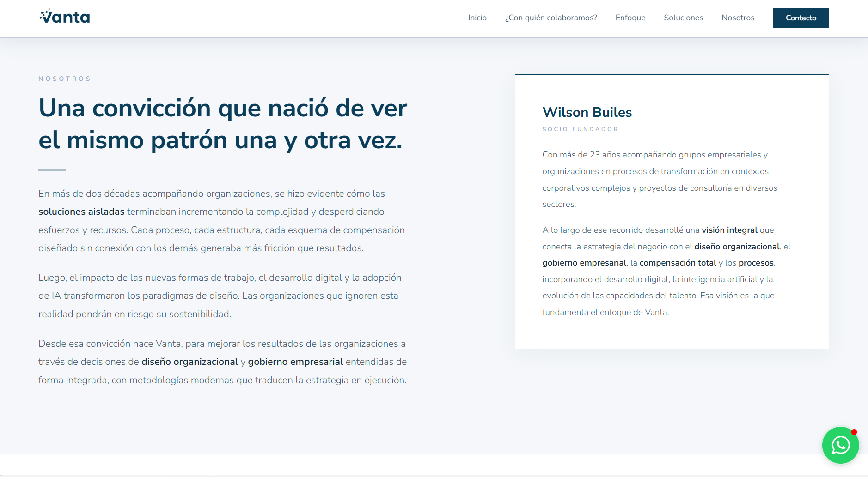Open the WhatsApp chat bubble
Screen dimensions: 868x478
tap(840, 445)
